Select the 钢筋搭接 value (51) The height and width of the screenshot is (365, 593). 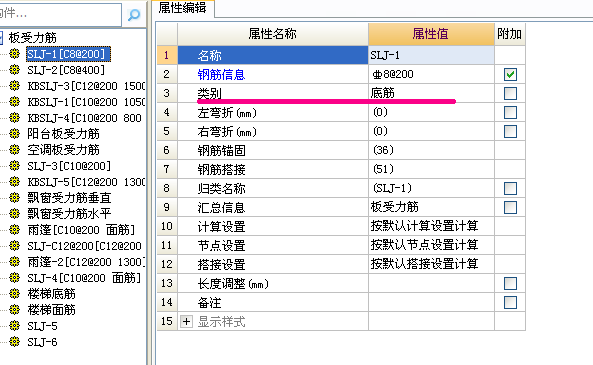point(431,169)
